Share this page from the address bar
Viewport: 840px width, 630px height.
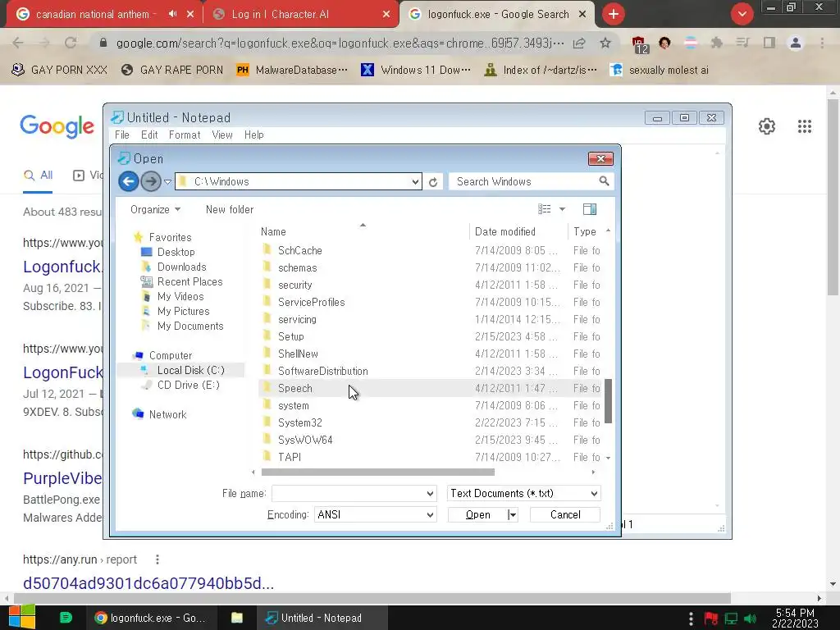579,43
